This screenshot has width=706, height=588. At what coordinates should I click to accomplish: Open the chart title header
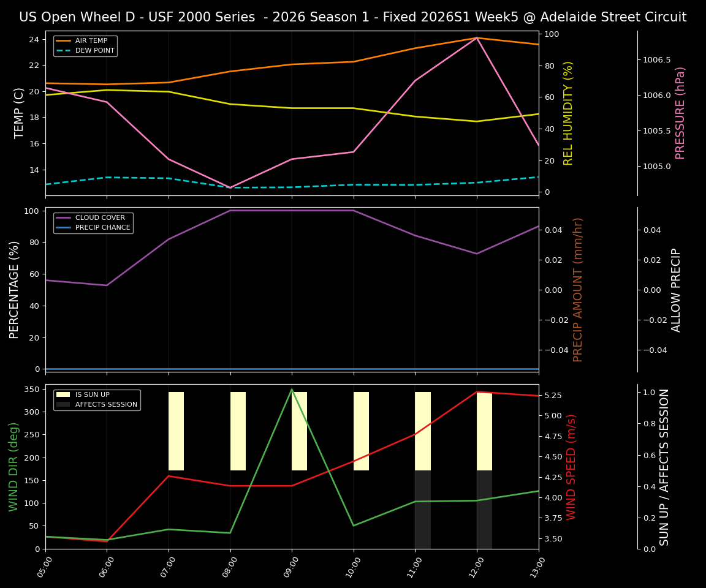[x=353, y=17]
